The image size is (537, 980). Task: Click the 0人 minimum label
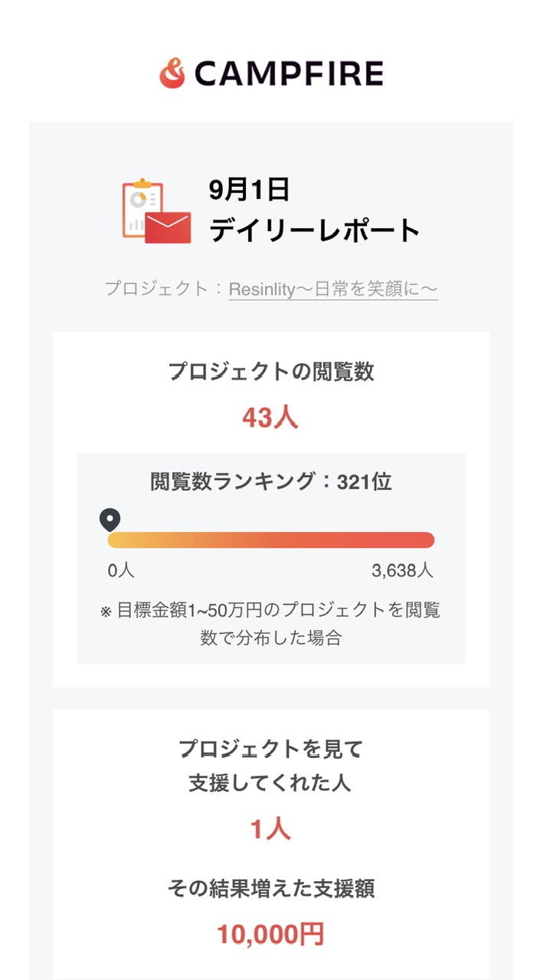121,570
